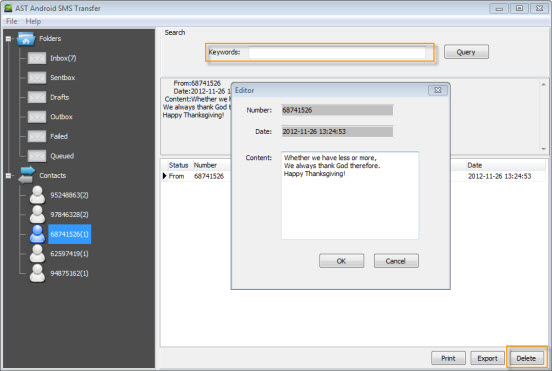This screenshot has height=371, width=552.
Task: Click avatar icon of contact 97846328
Action: coord(37,214)
